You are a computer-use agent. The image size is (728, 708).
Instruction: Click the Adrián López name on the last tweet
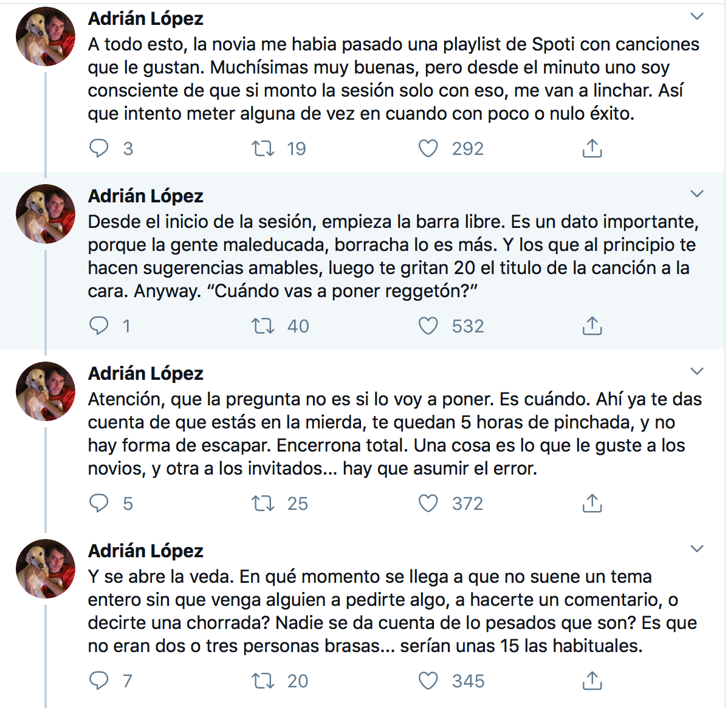click(146, 551)
